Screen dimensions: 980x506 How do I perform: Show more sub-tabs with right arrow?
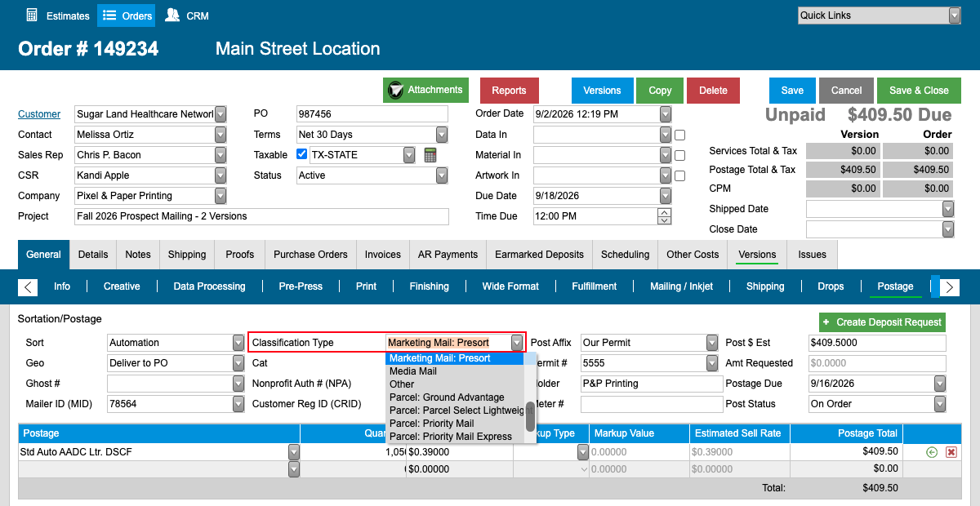click(x=949, y=286)
